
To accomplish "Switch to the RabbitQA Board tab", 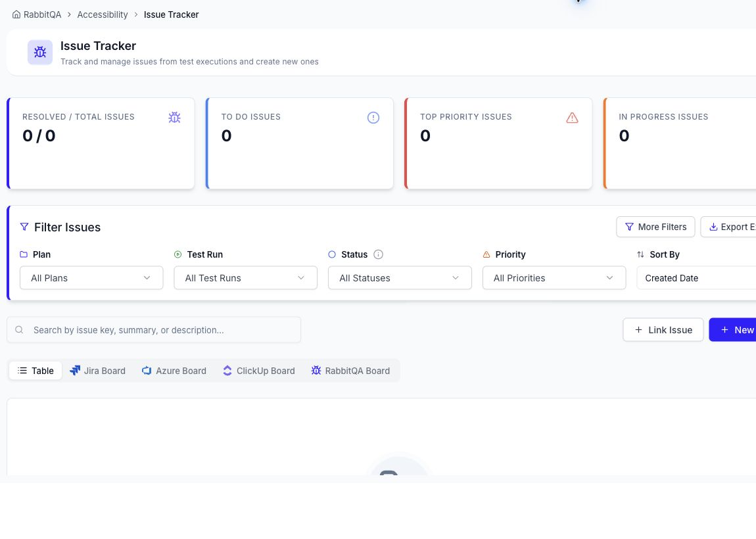I will tap(350, 370).
